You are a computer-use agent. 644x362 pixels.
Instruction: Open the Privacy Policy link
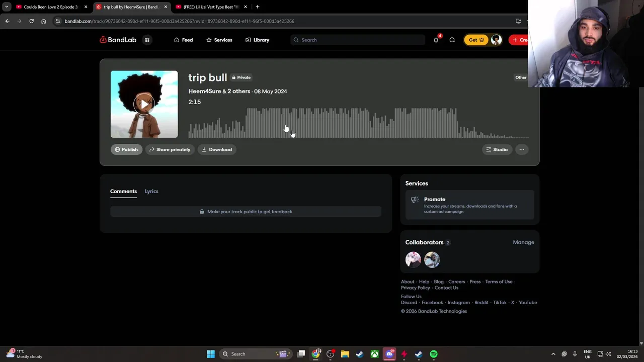pos(416,288)
